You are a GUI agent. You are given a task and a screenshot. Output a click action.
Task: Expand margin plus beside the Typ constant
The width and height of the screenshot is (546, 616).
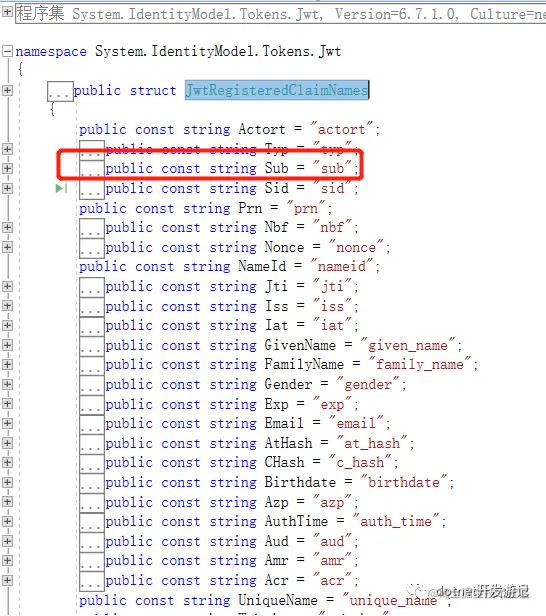click(7, 149)
